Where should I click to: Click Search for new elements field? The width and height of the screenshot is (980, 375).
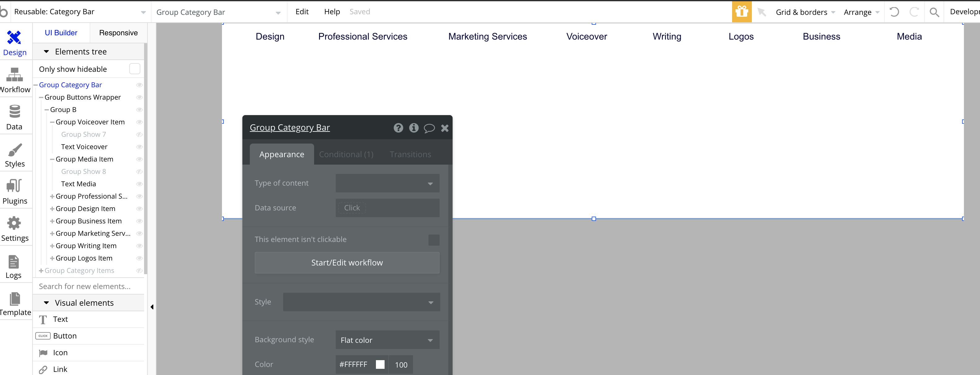pos(89,286)
